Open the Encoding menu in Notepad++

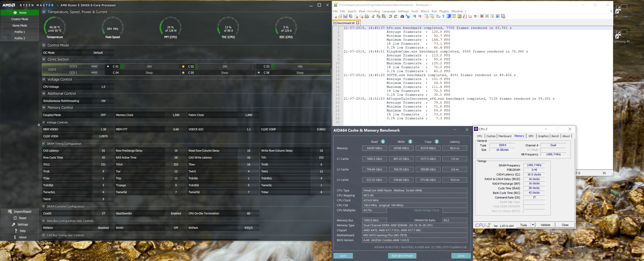374,11
